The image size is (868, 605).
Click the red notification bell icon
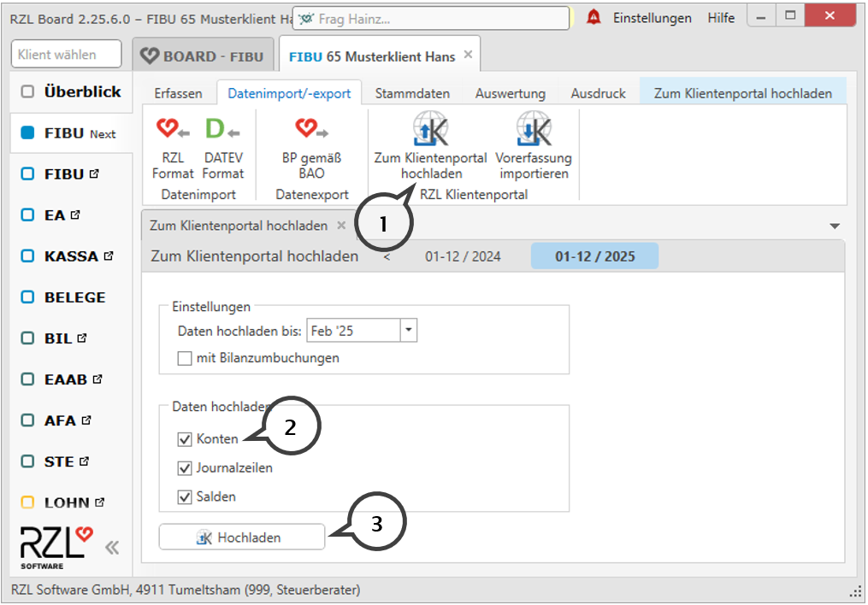pyautogui.click(x=593, y=18)
